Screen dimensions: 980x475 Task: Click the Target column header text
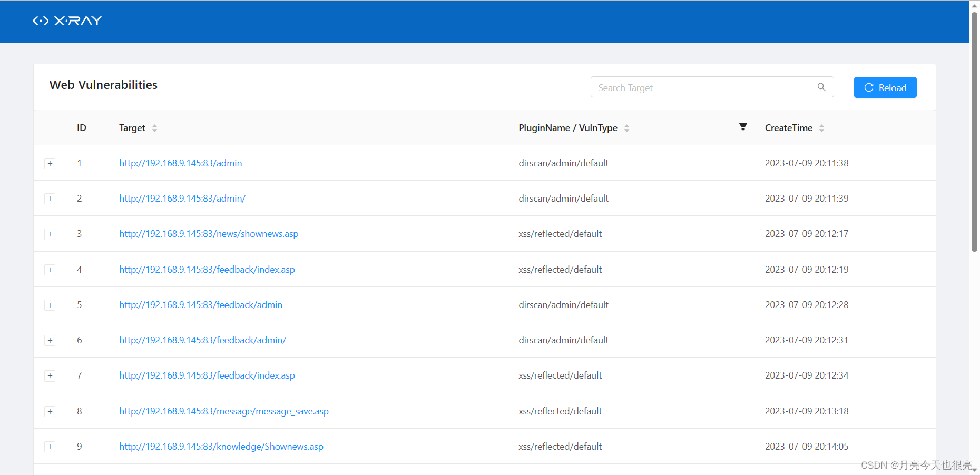tap(132, 128)
